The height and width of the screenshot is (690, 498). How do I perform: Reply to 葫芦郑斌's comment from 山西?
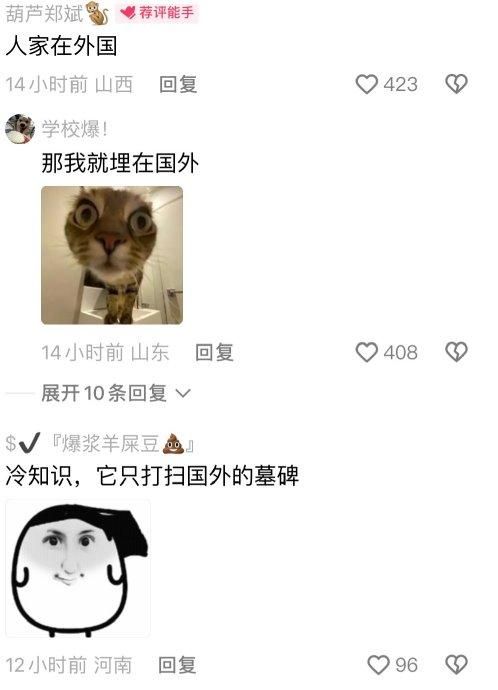click(178, 84)
